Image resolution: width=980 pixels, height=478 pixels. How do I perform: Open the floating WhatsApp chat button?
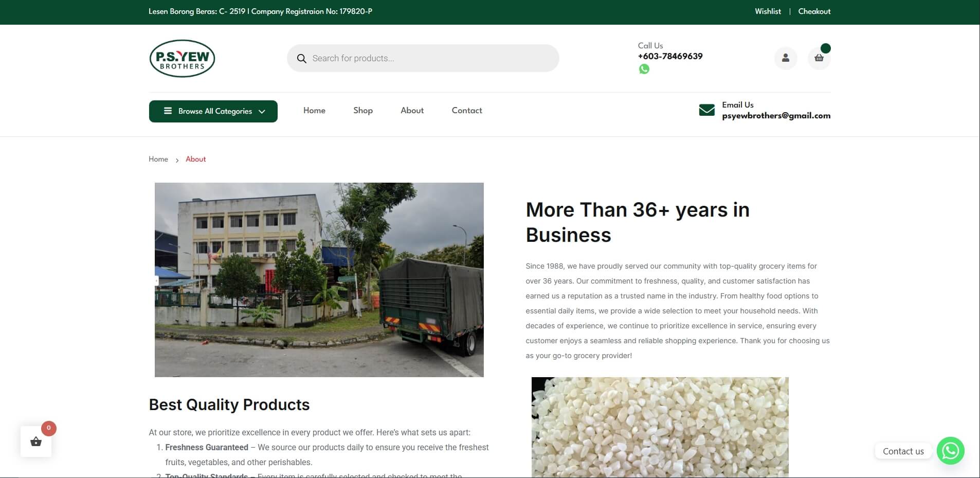click(950, 451)
